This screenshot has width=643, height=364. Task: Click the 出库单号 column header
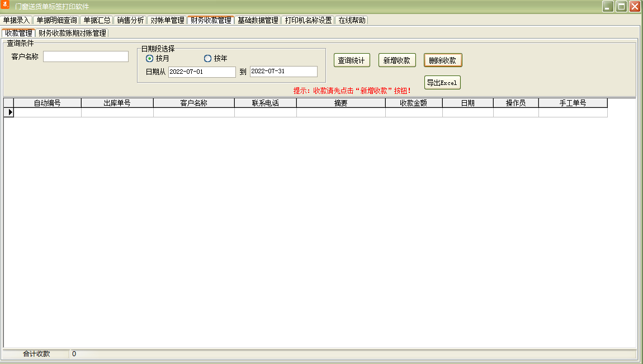(x=117, y=103)
